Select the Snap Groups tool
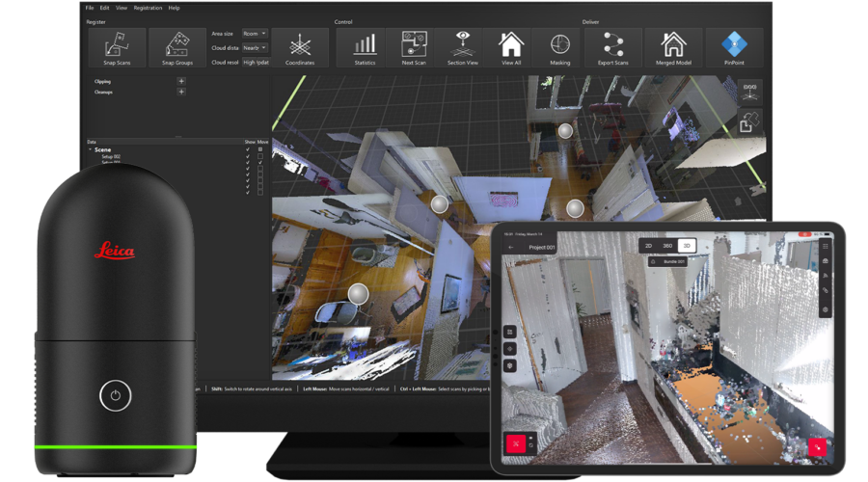This screenshot has height=482, width=868. 176,47
